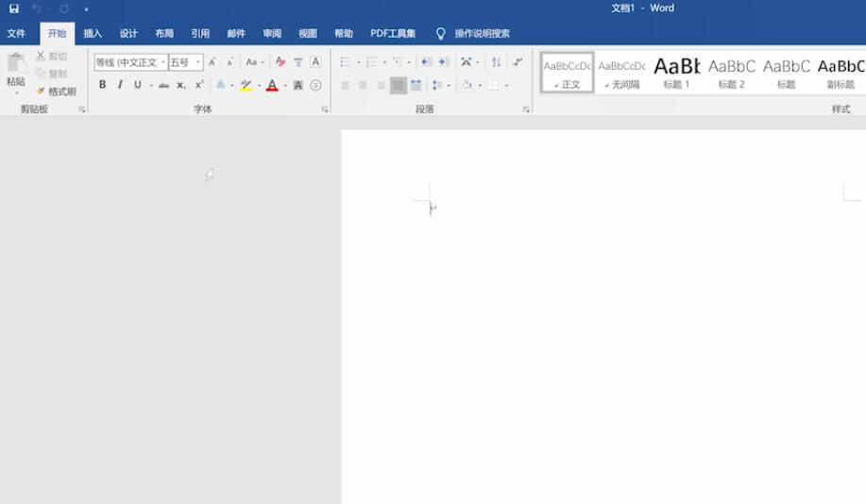The height and width of the screenshot is (504, 866).
Task: Open the Change Case Aa dropdown
Action: (x=255, y=62)
